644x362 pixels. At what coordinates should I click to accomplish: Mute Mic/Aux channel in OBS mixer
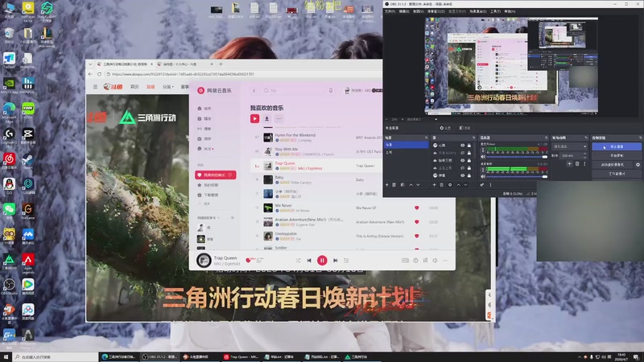[482, 157]
